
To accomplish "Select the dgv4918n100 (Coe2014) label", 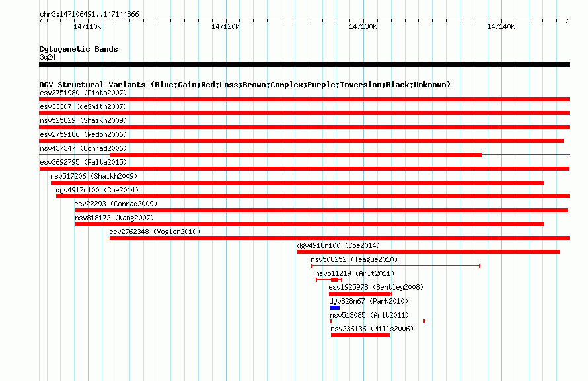I will coord(339,245).
